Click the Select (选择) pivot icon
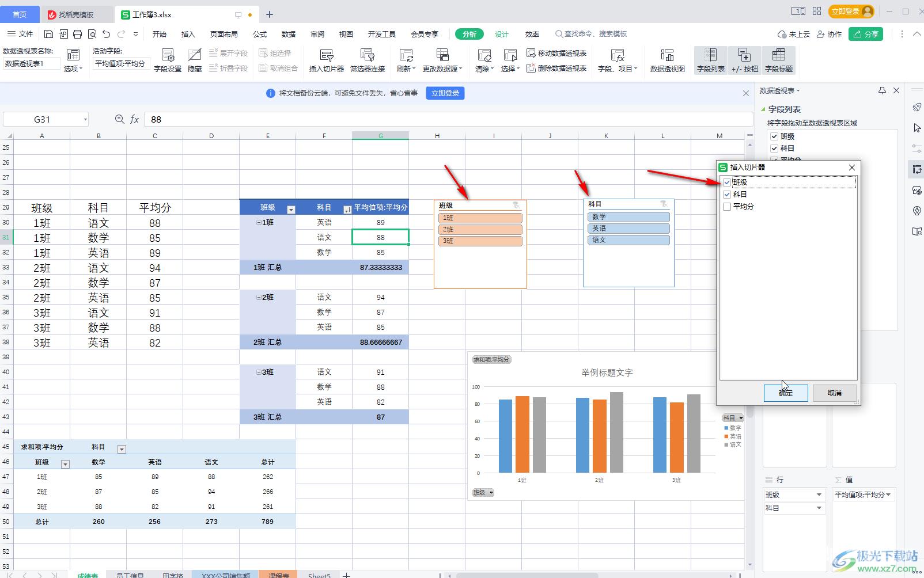 tap(510, 60)
